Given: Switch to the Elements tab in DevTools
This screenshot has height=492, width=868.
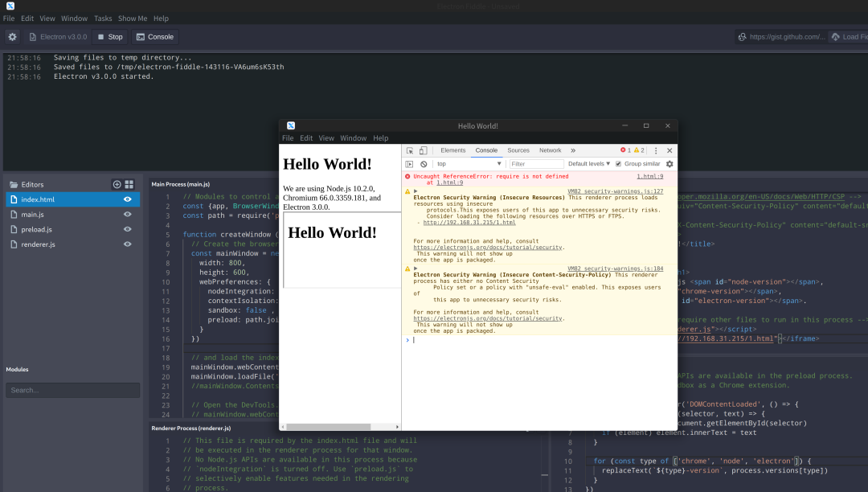Looking at the screenshot, I should pos(452,150).
